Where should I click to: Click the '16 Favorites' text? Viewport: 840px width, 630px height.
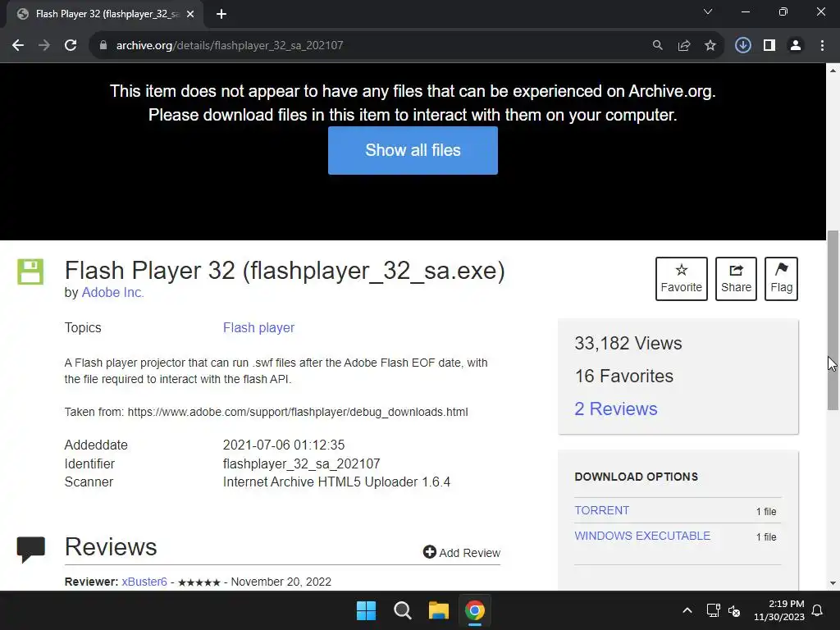[x=624, y=376]
